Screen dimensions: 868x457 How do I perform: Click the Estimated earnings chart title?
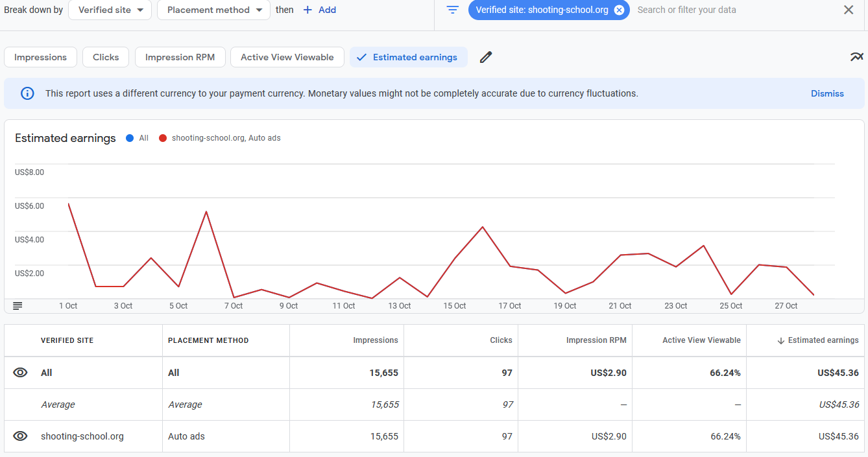point(66,138)
